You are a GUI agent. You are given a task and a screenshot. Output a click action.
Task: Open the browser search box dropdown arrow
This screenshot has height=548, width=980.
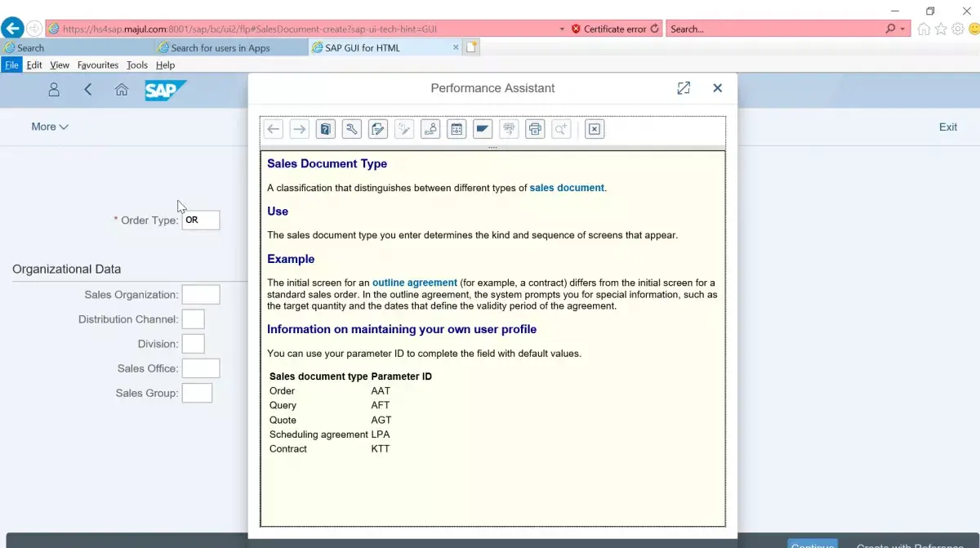903,29
